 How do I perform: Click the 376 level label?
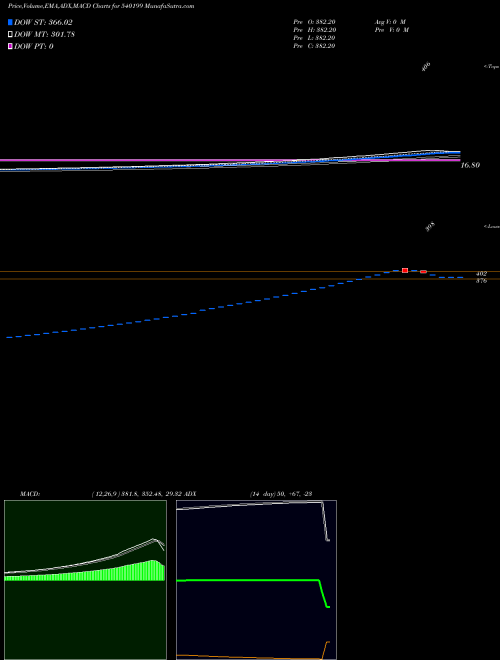pos(481,281)
